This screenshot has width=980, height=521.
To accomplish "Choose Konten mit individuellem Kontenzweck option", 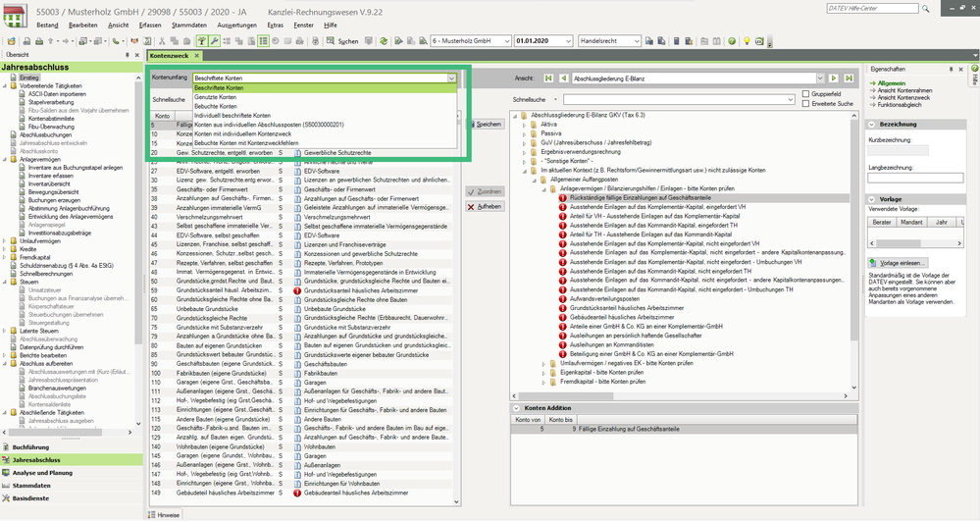I will tap(324, 133).
